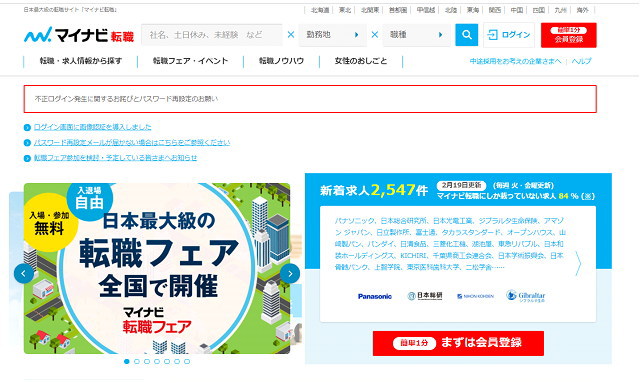Select the 関西 region link
This screenshot has height=383, width=640.
[495, 10]
